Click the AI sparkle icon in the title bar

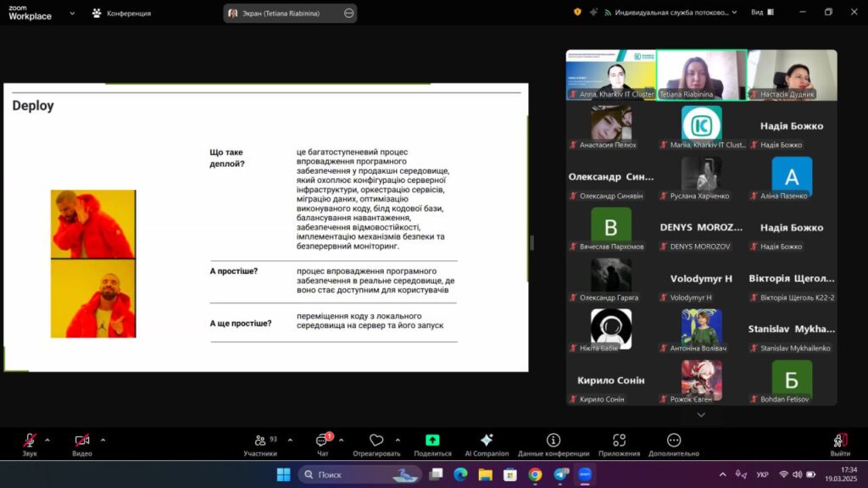(x=593, y=12)
